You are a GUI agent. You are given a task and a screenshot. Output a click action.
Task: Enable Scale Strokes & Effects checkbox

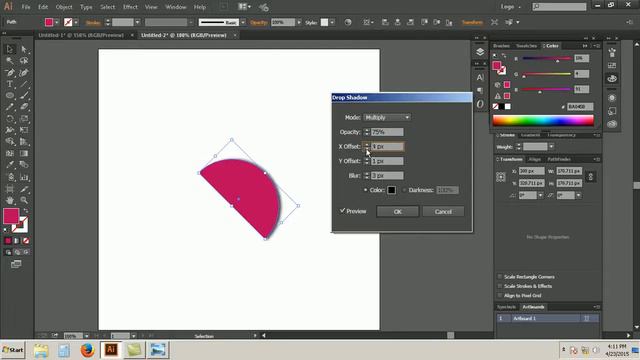click(500, 286)
